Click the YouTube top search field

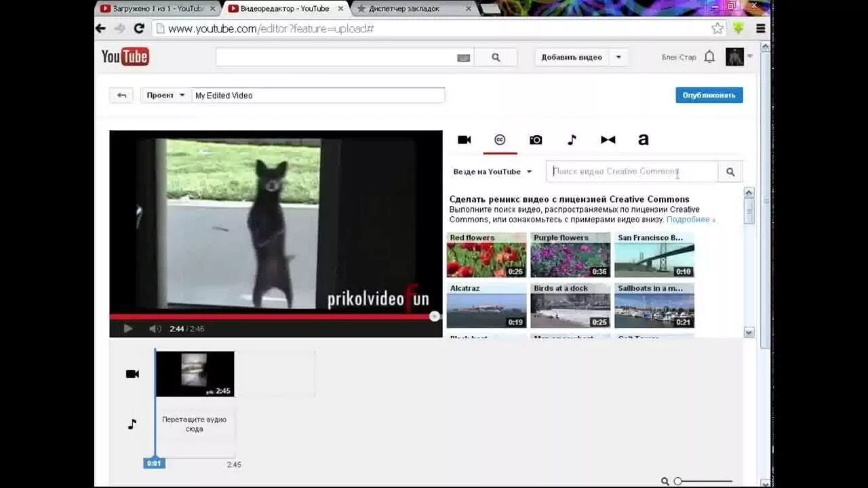pyautogui.click(x=344, y=58)
